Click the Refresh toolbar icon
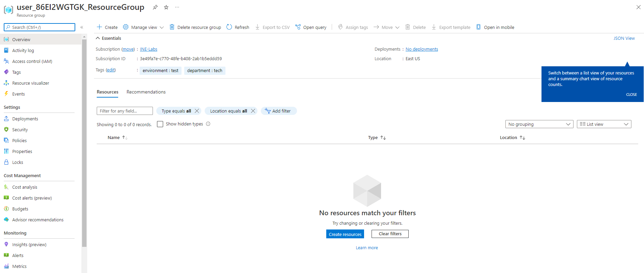Viewport: 644px width, 273px height. pyautogui.click(x=229, y=27)
